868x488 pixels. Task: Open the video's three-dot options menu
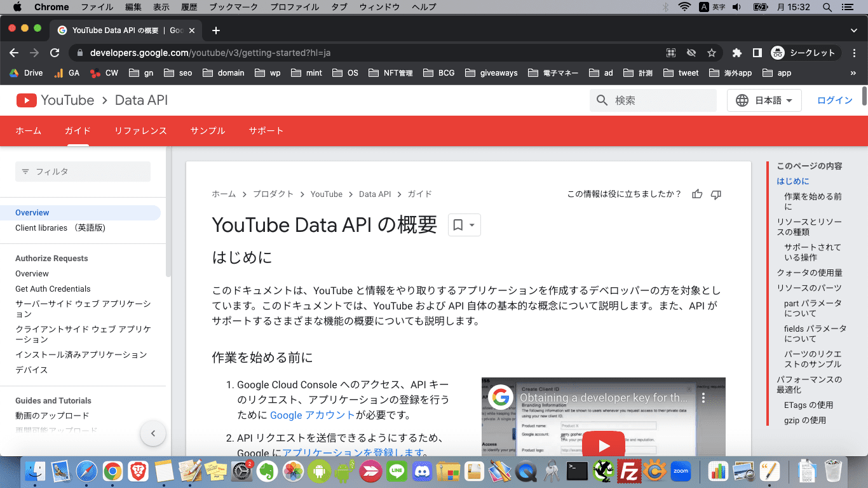tap(703, 398)
